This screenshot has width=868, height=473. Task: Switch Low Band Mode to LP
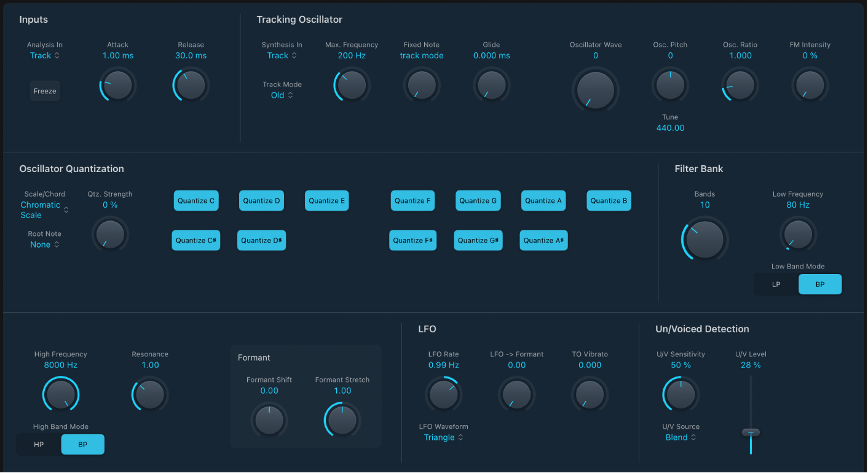776,284
